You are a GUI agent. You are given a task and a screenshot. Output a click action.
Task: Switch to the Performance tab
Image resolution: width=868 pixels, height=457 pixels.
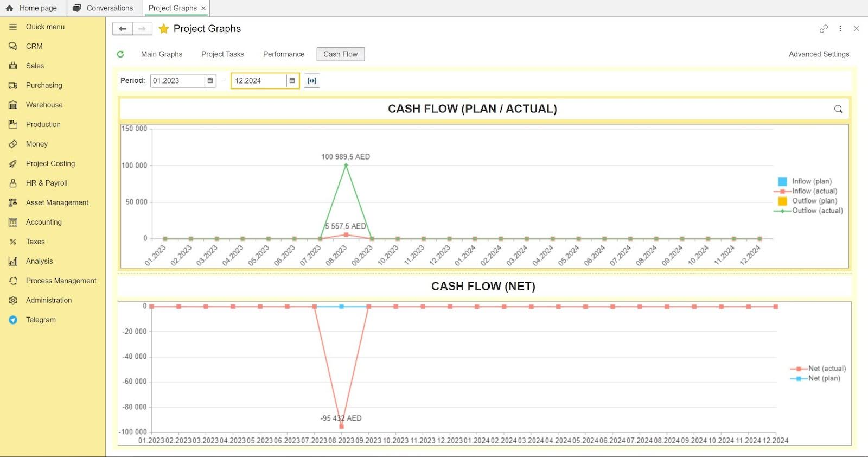click(284, 54)
